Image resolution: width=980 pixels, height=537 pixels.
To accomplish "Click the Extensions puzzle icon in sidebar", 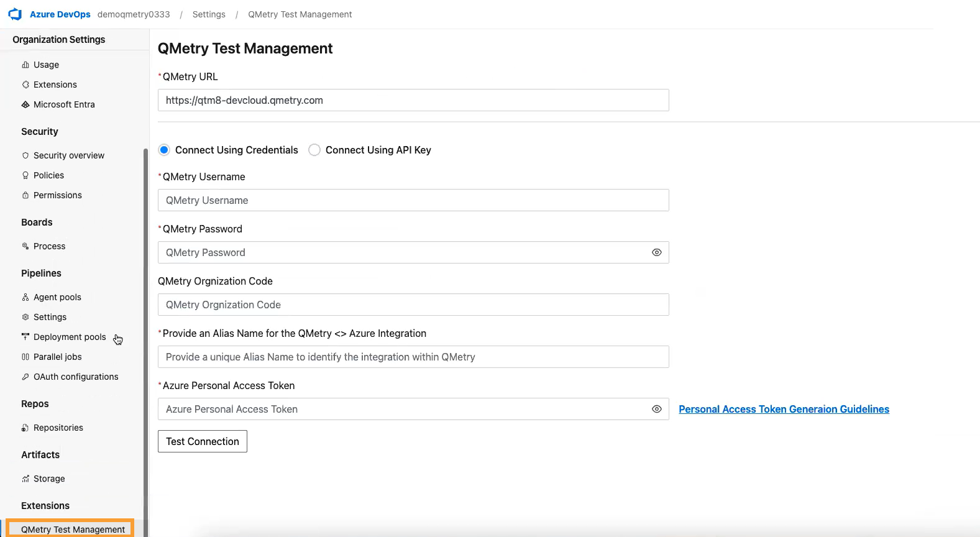I will click(x=25, y=85).
